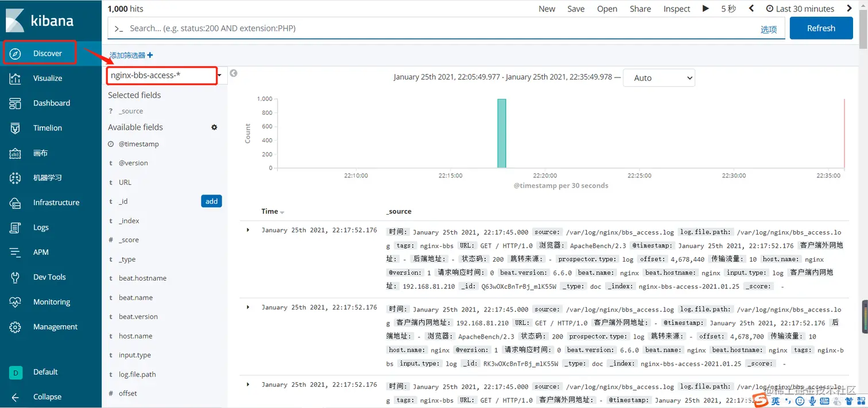Viewport: 868px width, 408px height.
Task: Open Available fields settings gear
Action: click(x=214, y=127)
